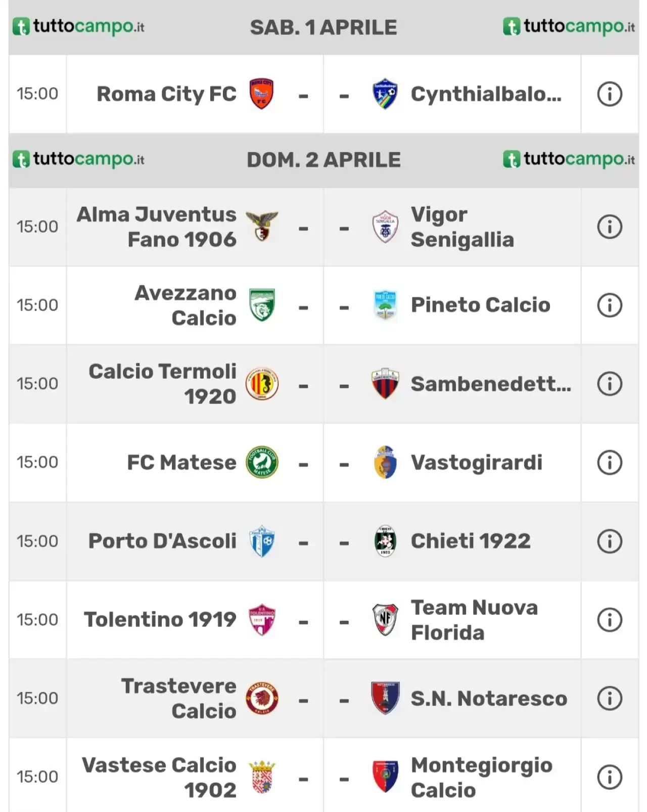Click the Roma City FC crest
Screen dimensions: 647x812
261,94
